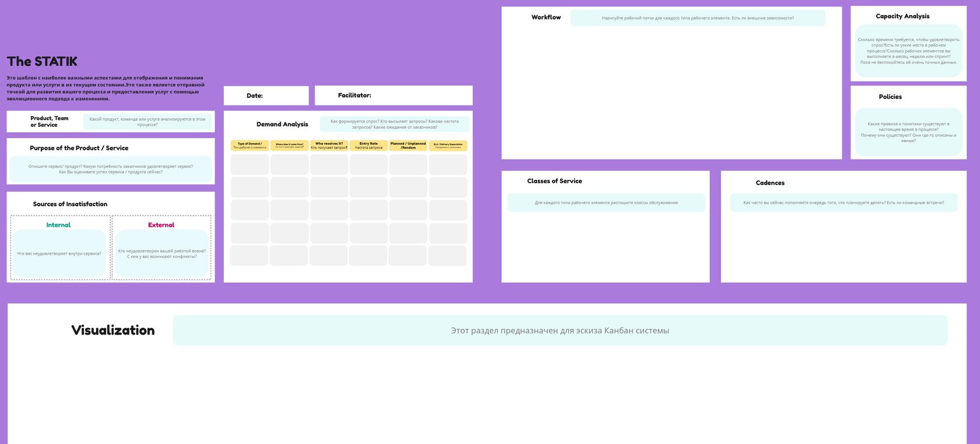Screen dimensions: 980x444
Task: Select the 'SLA / Delivery Expectation' header
Action: [x=448, y=146]
